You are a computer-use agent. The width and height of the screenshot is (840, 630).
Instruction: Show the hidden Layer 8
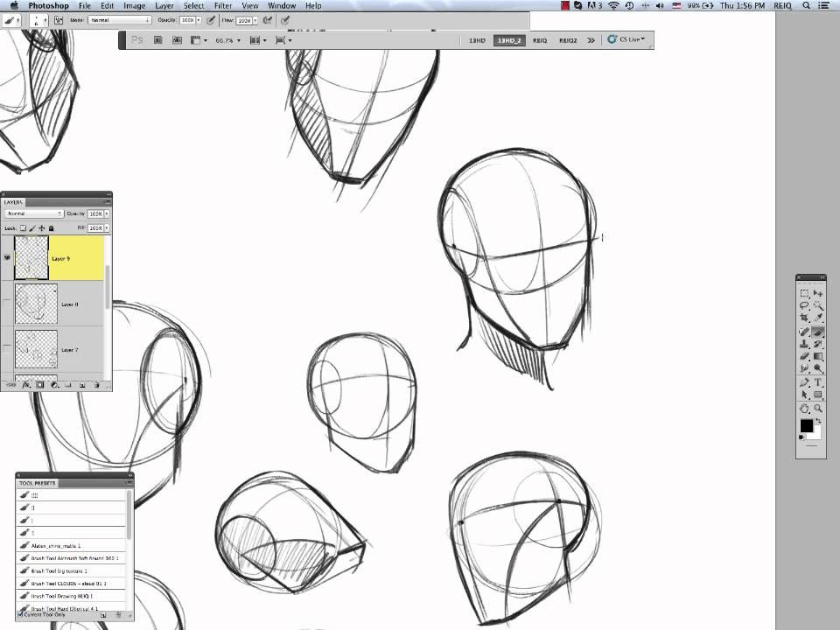(7, 304)
